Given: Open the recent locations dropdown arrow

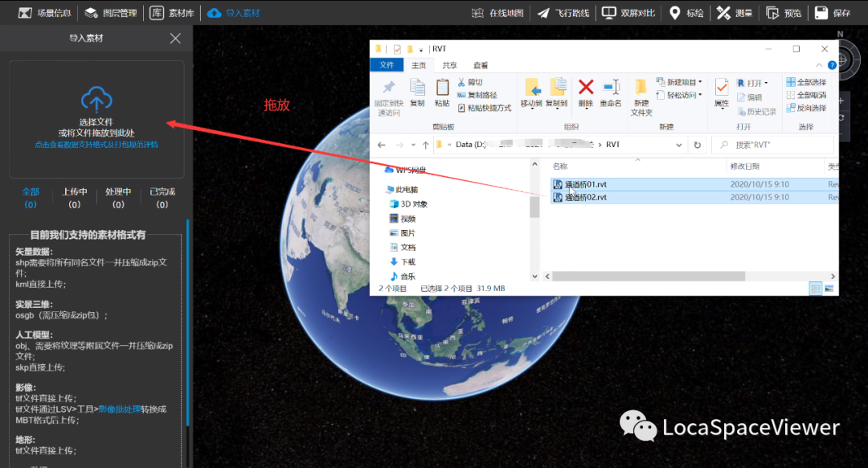Looking at the screenshot, I should click(x=413, y=145).
